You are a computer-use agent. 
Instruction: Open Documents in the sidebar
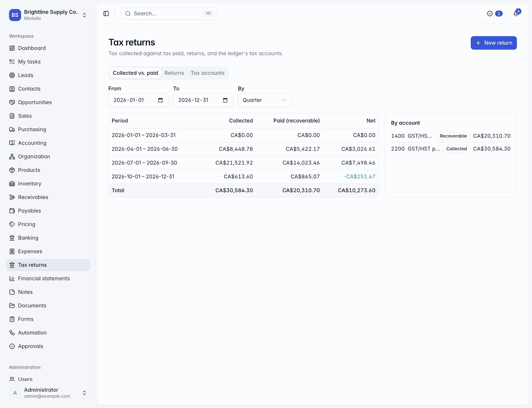click(x=48, y=305)
